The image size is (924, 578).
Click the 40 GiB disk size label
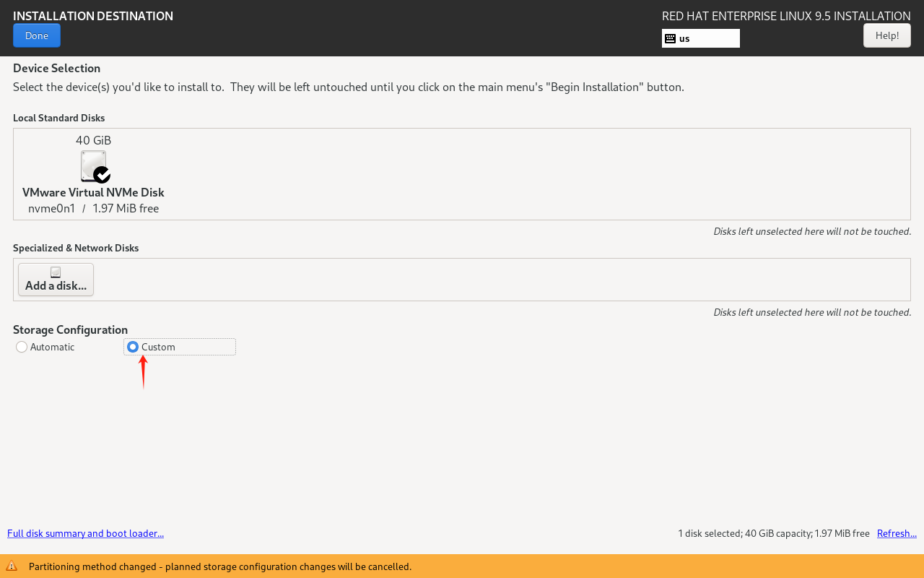94,140
